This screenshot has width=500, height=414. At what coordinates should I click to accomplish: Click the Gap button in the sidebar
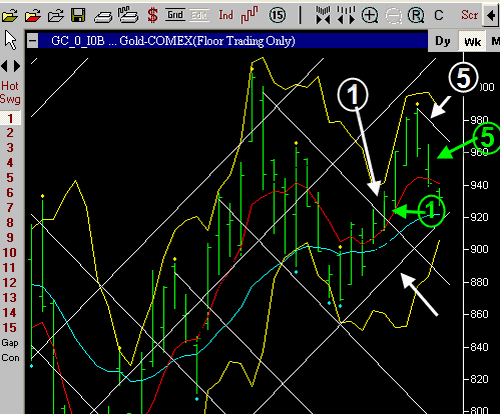click(10, 343)
